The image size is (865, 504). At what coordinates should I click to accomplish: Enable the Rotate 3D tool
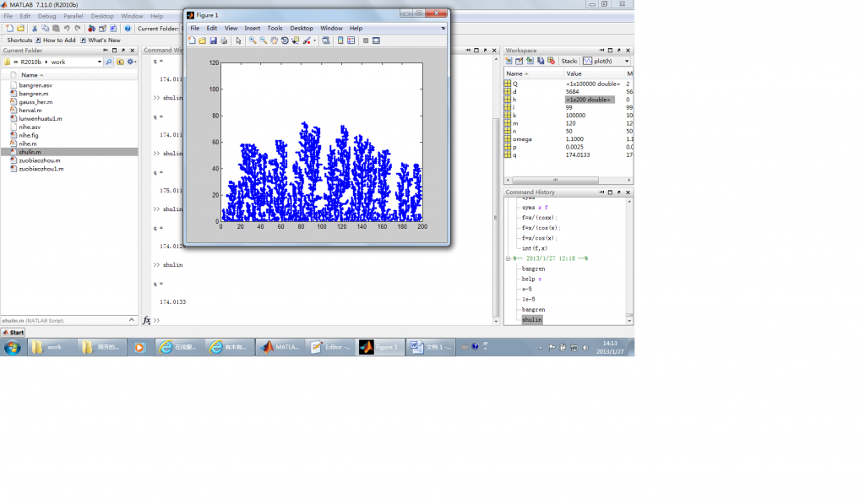point(285,41)
